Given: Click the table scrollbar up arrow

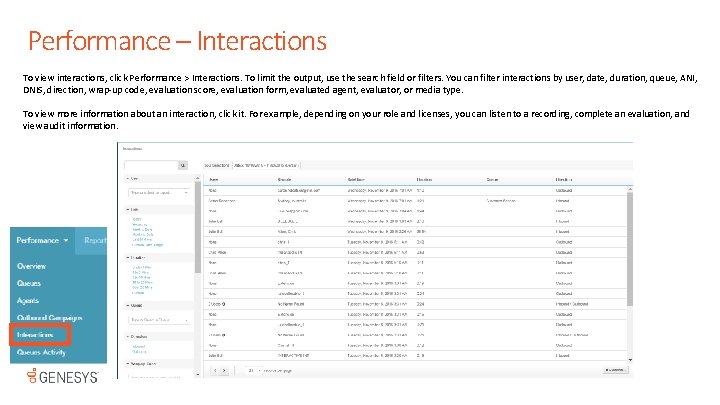Looking at the screenshot, I should tap(630, 189).
